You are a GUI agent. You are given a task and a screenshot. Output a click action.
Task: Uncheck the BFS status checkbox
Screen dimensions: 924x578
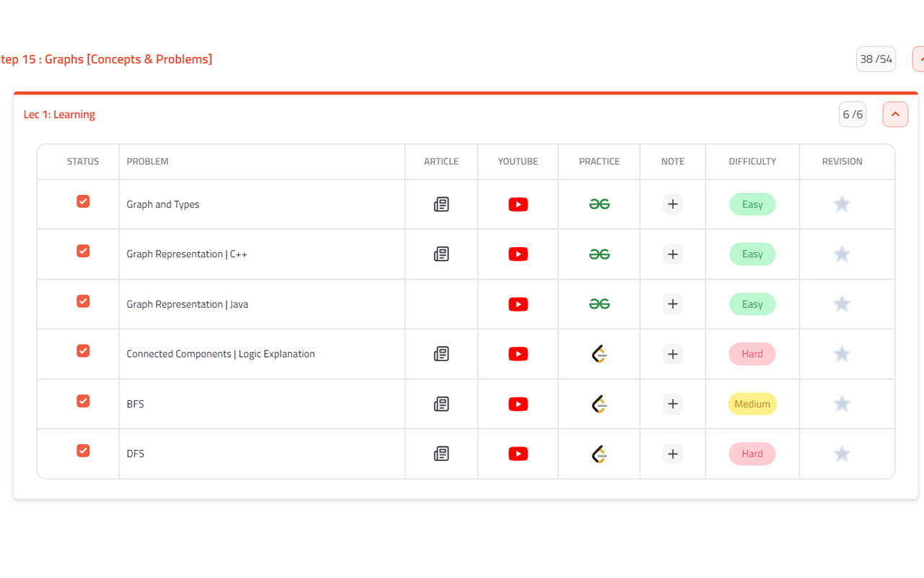[x=83, y=400]
